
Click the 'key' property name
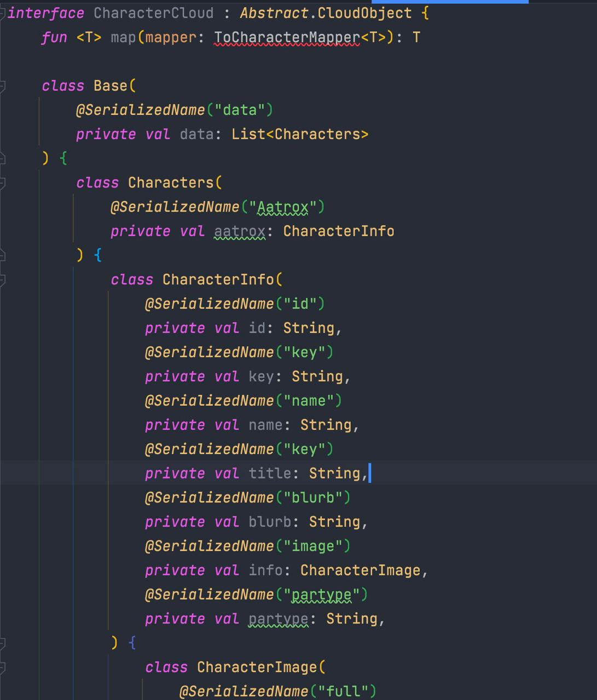(x=261, y=376)
